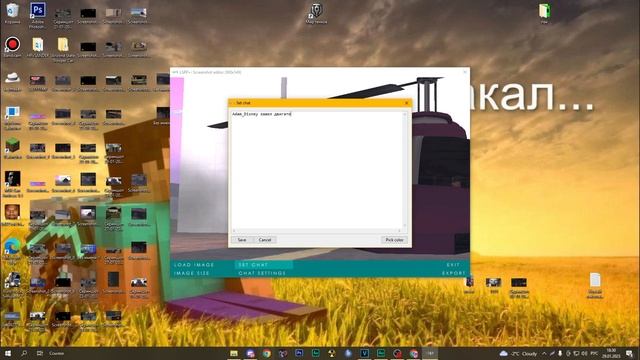The width and height of the screenshot is (640, 360).
Task: Open the Pick color button
Action: (x=394, y=240)
